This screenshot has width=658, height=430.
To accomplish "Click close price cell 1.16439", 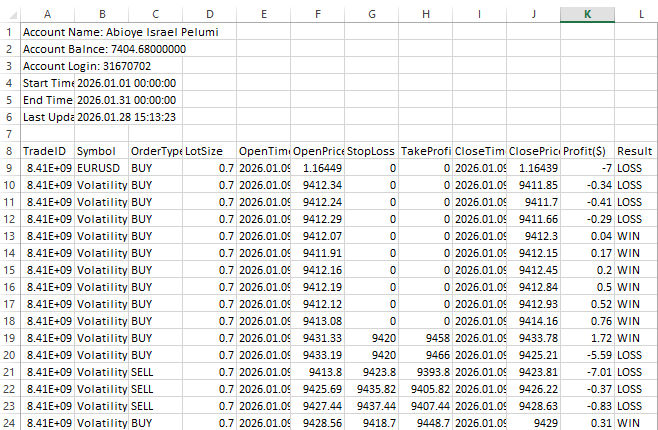I will [533, 168].
